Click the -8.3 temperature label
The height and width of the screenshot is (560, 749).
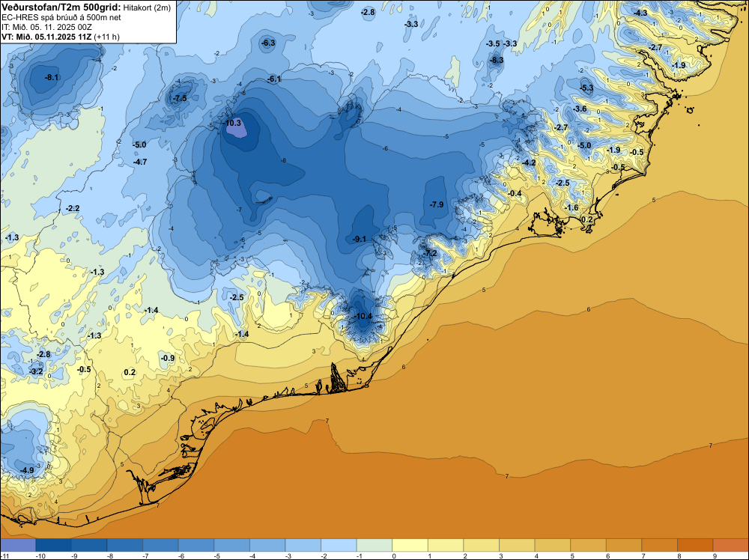click(497, 60)
